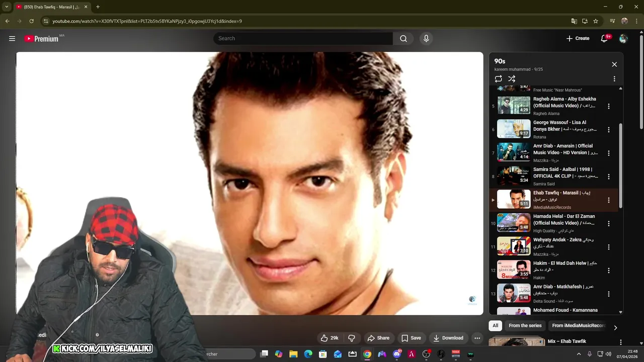
Task: Focus the YouTube search box
Action: (x=303, y=39)
